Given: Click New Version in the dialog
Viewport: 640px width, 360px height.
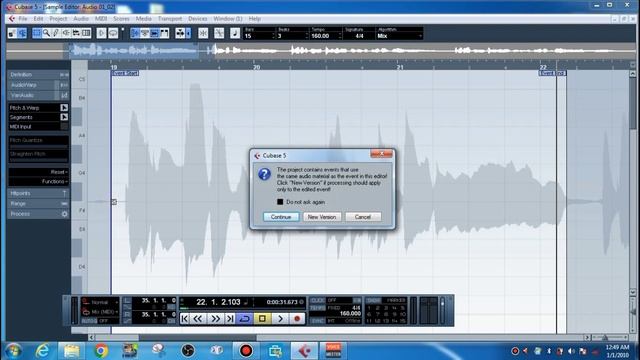Looking at the screenshot, I should (x=322, y=217).
